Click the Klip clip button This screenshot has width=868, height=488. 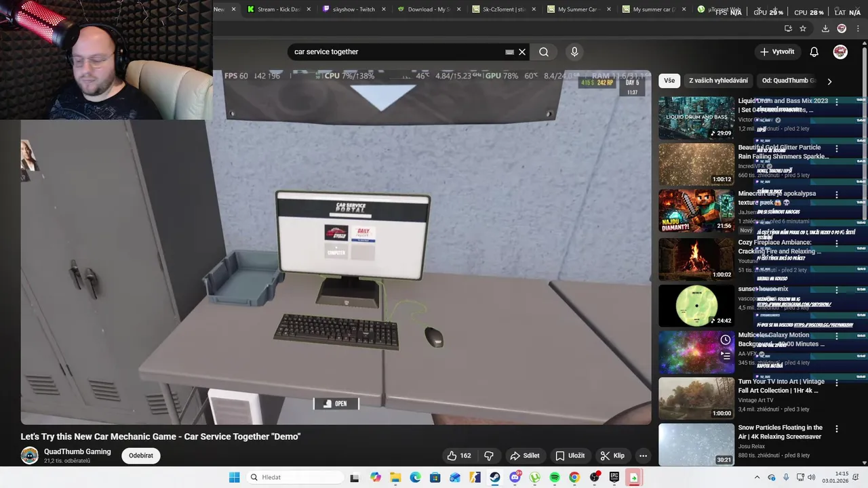[x=612, y=455]
